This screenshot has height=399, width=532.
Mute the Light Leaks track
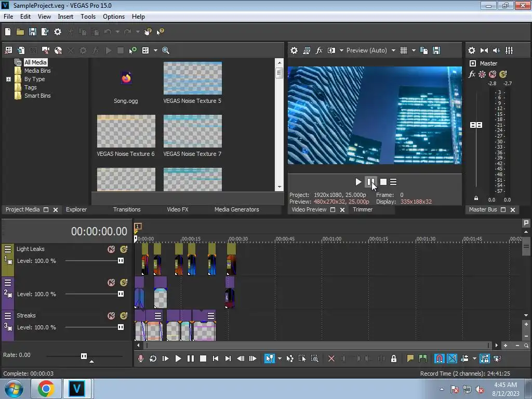[111, 249]
